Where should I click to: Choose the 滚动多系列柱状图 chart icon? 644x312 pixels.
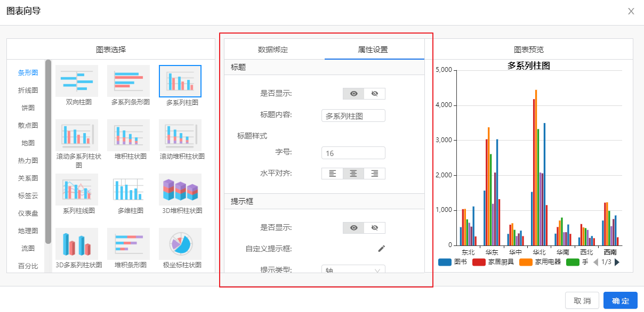click(77, 135)
